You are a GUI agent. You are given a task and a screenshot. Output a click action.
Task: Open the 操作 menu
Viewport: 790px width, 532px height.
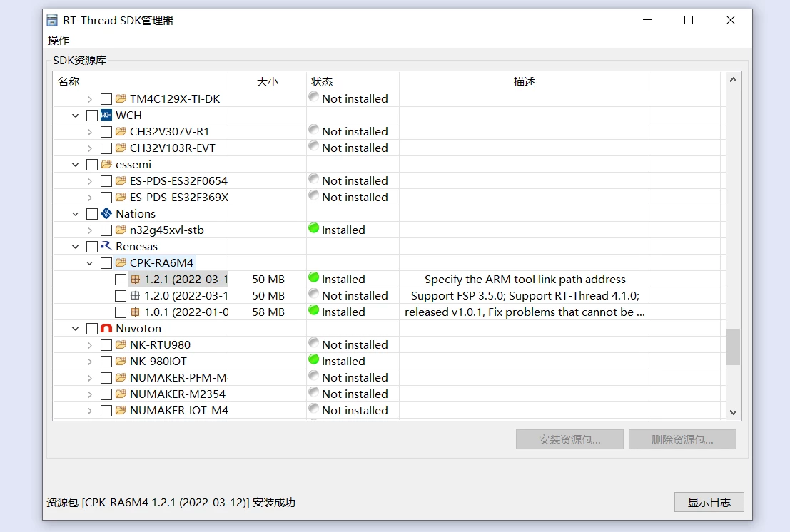59,40
